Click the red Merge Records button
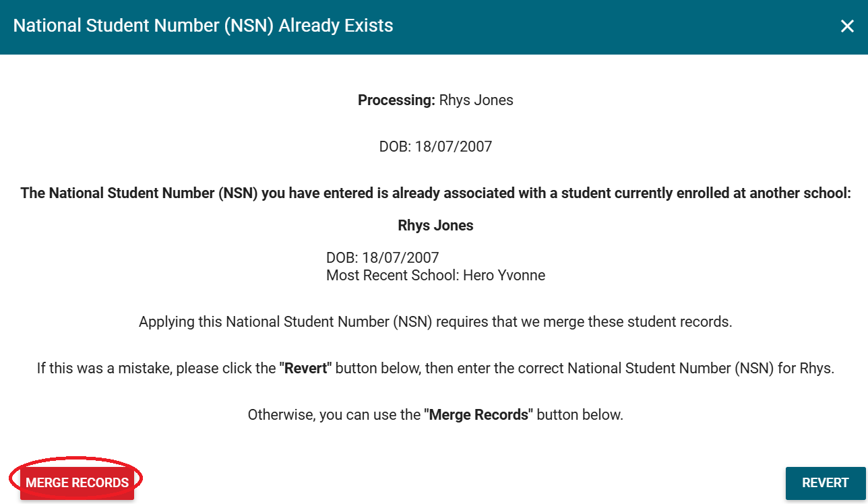 coord(77,482)
